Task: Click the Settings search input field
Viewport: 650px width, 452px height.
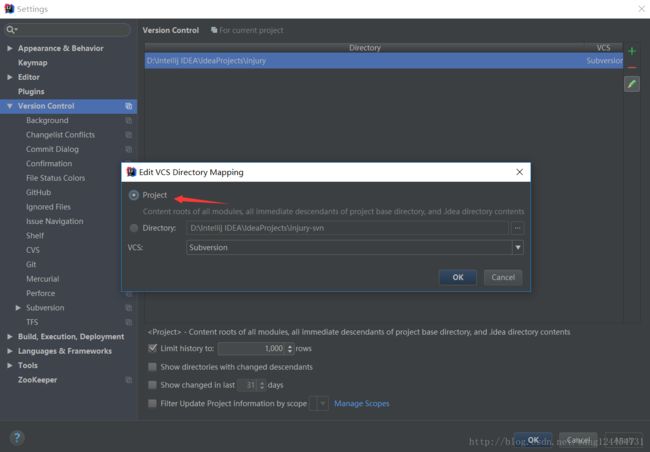Action: coord(68,30)
